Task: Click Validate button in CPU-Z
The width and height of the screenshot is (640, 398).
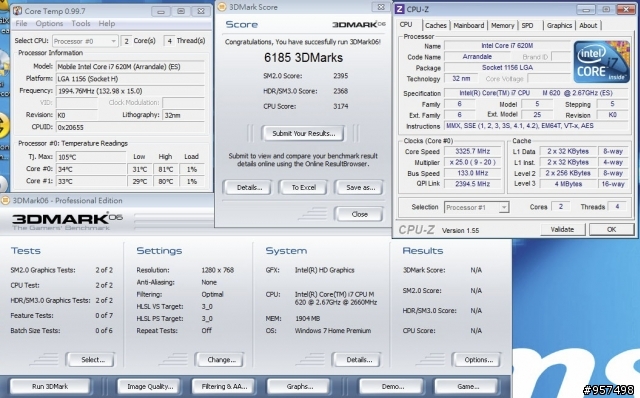Action: coord(562,229)
